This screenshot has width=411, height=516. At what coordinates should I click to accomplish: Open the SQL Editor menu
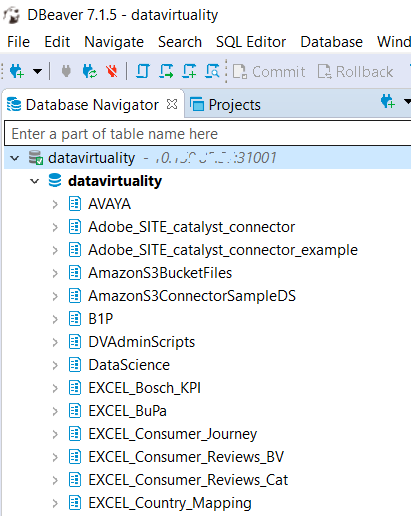click(x=251, y=42)
